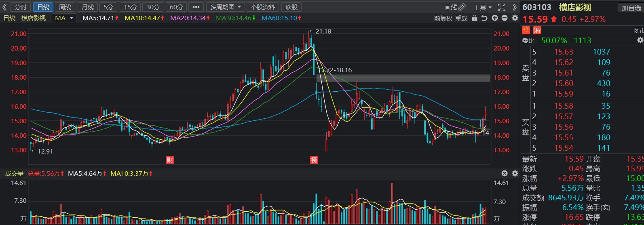Click 涨停 price 16.65
The width and height of the screenshot is (644, 225).
pyautogui.click(x=574, y=217)
